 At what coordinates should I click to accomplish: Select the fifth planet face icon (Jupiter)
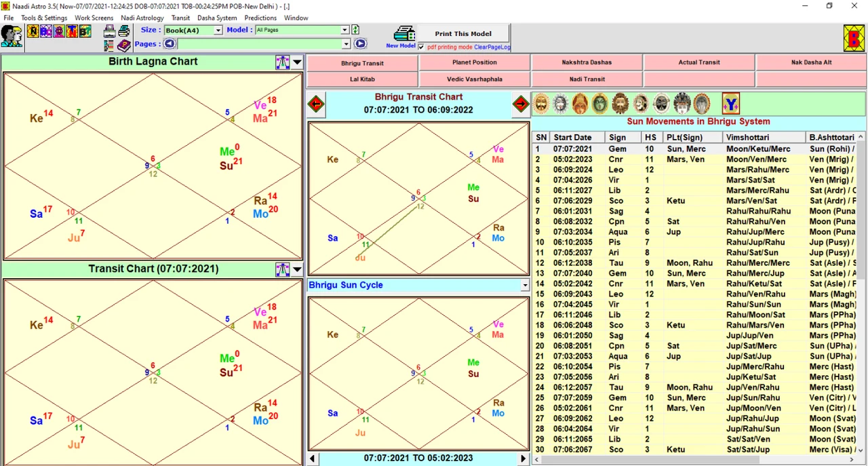[620, 103]
